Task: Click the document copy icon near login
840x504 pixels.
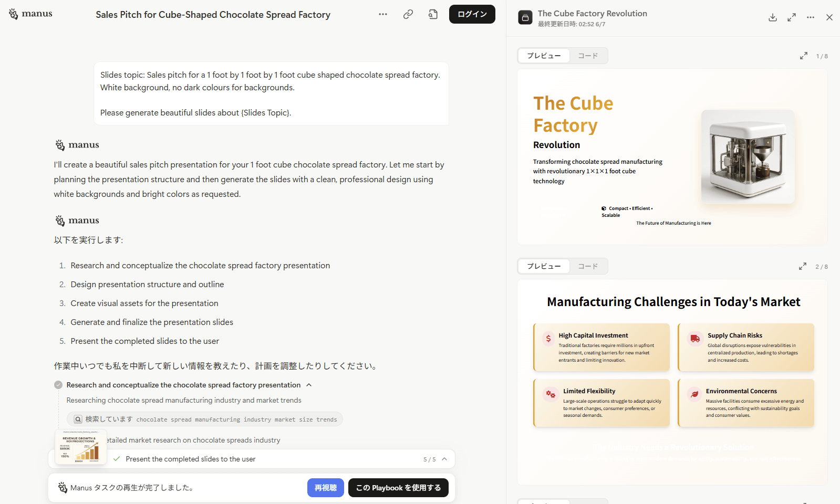Action: click(x=433, y=14)
